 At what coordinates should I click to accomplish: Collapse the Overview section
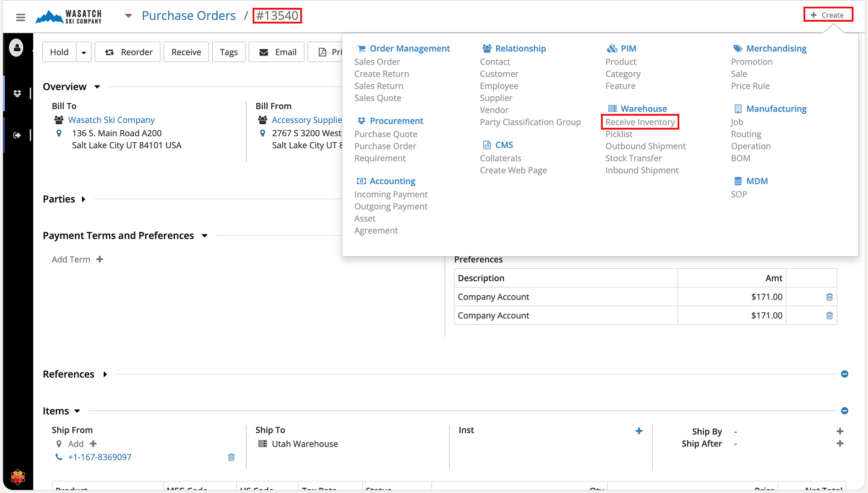tap(97, 87)
